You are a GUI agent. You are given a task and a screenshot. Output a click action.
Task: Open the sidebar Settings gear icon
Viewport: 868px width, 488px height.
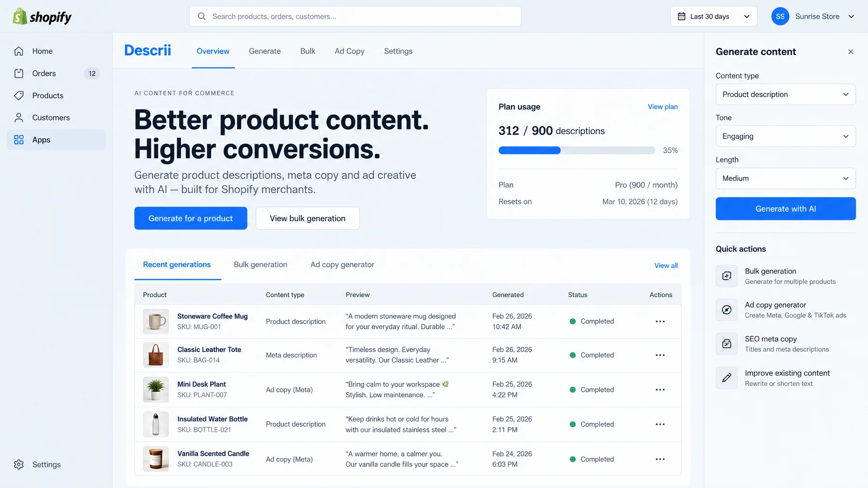[x=19, y=464]
